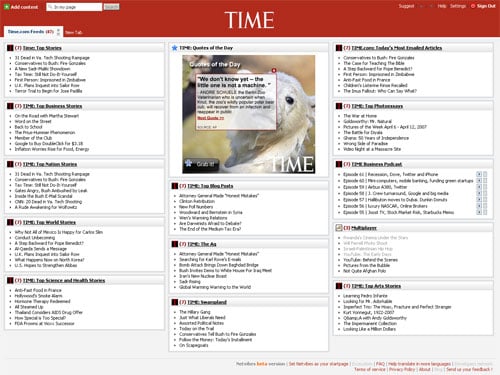This screenshot has height=375, width=500.
Task: Click the feed icon of Top Photoessays widget
Action: (x=339, y=106)
